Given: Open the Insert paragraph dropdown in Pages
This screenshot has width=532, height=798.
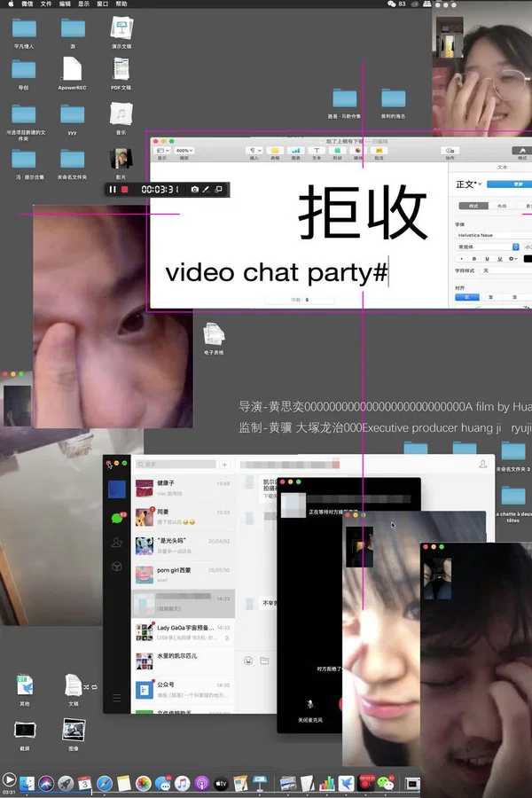Looking at the screenshot, I should click(x=254, y=151).
